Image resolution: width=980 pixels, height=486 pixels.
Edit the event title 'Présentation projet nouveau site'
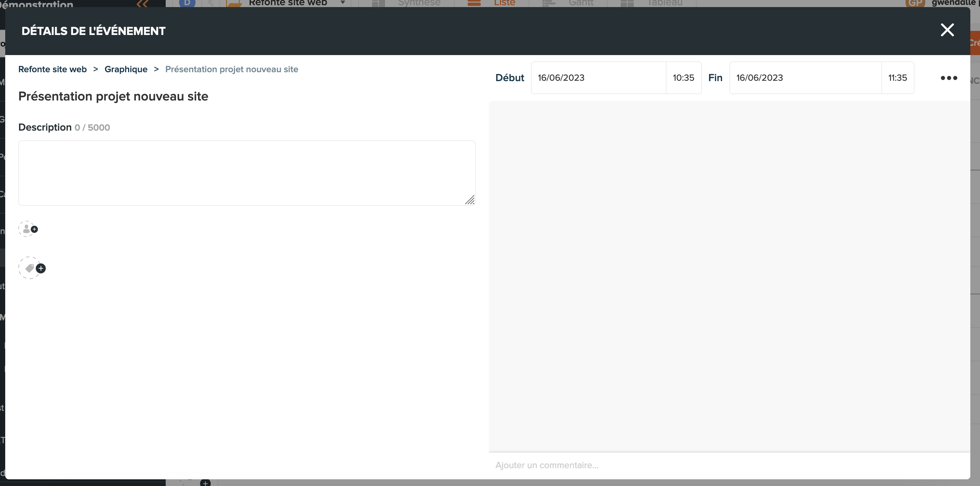click(x=113, y=96)
